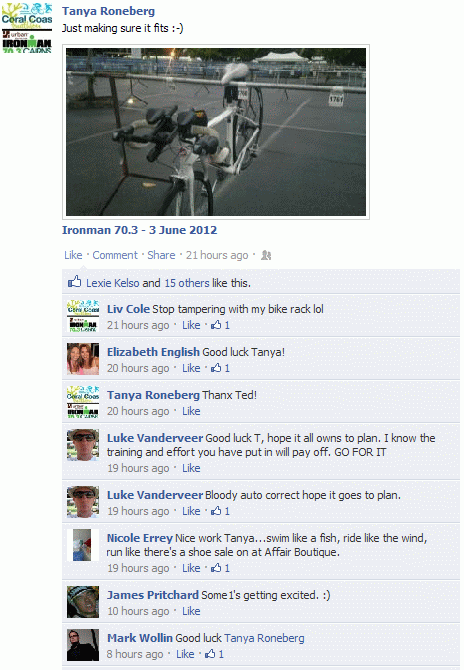The width and height of the screenshot is (464, 670).
Task: Click thumbs-up icon next to Lexie Kelso
Action: (x=74, y=282)
